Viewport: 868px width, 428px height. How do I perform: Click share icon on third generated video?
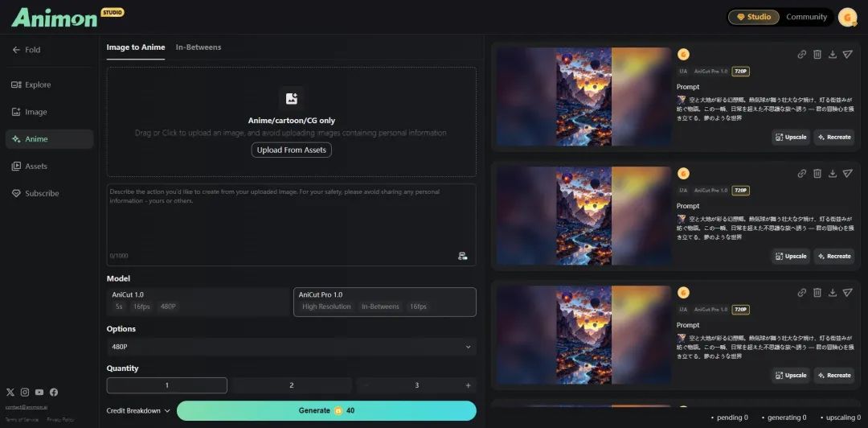pyautogui.click(x=847, y=293)
